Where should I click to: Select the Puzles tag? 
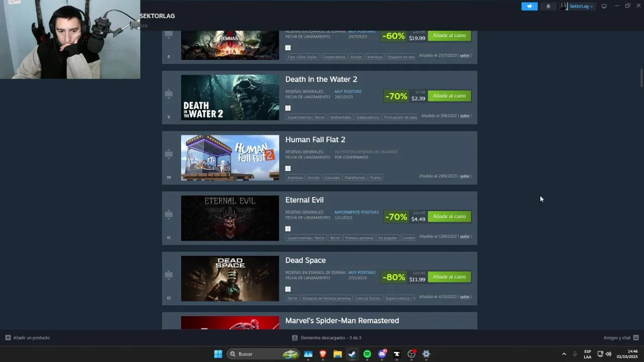[x=375, y=177]
